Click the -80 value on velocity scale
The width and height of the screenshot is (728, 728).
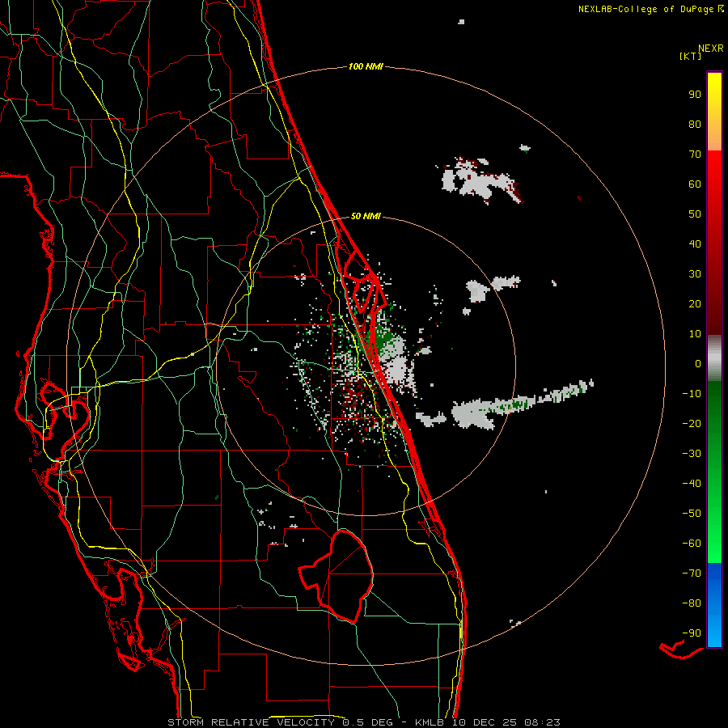click(x=692, y=603)
